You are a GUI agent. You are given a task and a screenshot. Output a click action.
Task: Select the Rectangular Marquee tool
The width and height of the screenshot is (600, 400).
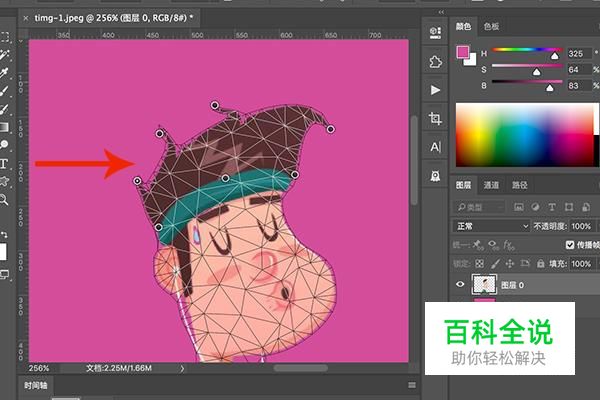coord(5,37)
